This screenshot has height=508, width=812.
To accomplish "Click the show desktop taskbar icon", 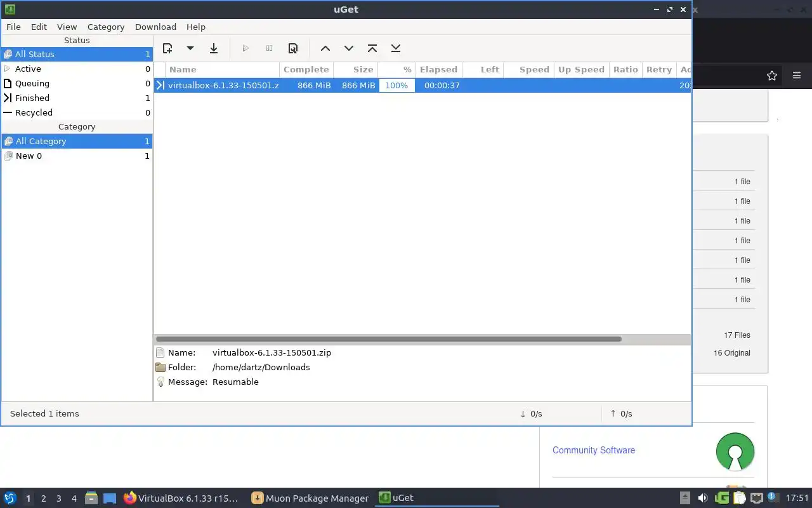I will [x=109, y=498].
